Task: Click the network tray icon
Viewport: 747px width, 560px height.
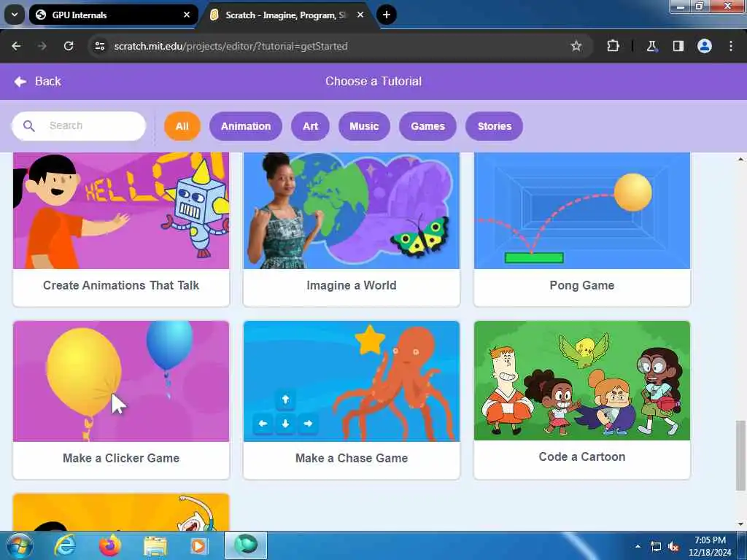Action: (x=656, y=547)
